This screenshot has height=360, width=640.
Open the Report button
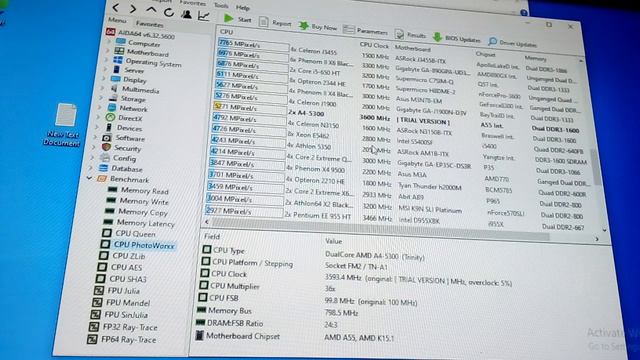[x=275, y=22]
